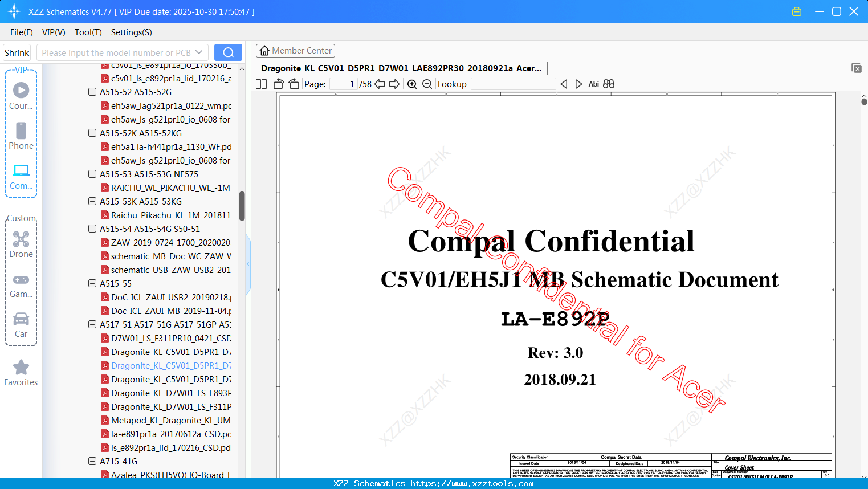Go to the previous page arrow
868x489 pixels.
click(x=380, y=84)
